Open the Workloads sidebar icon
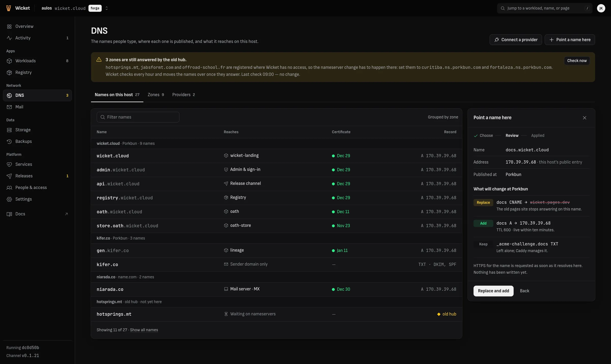611x364 pixels. pyautogui.click(x=9, y=61)
